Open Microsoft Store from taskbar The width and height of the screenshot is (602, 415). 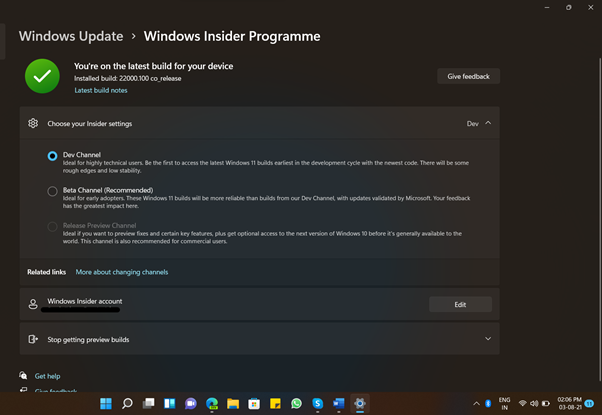tap(254, 403)
